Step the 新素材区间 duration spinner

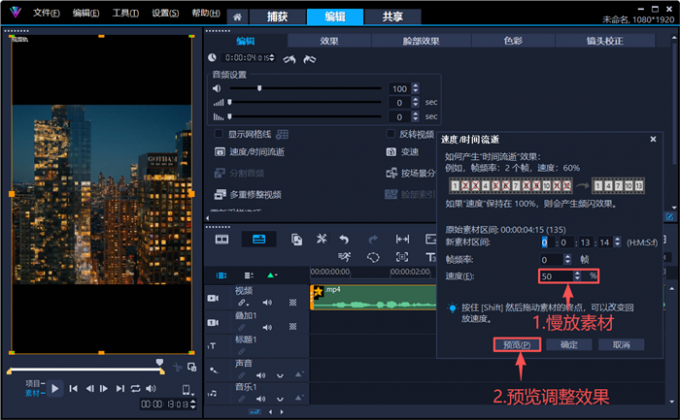618,242
